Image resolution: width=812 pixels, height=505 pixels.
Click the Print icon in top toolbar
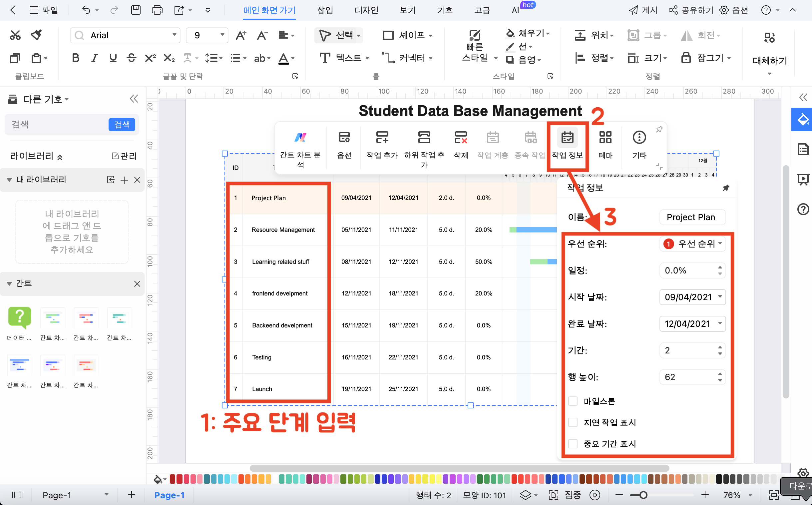pos(157,10)
